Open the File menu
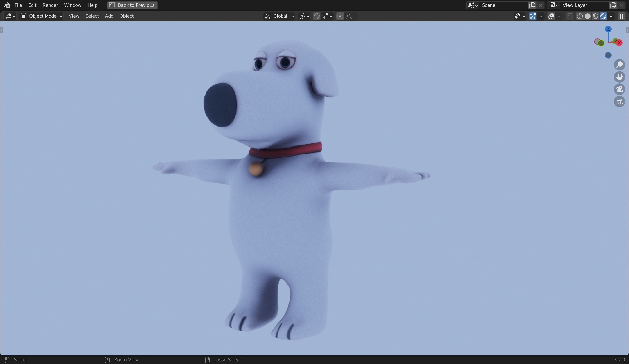629x364 pixels. point(18,5)
